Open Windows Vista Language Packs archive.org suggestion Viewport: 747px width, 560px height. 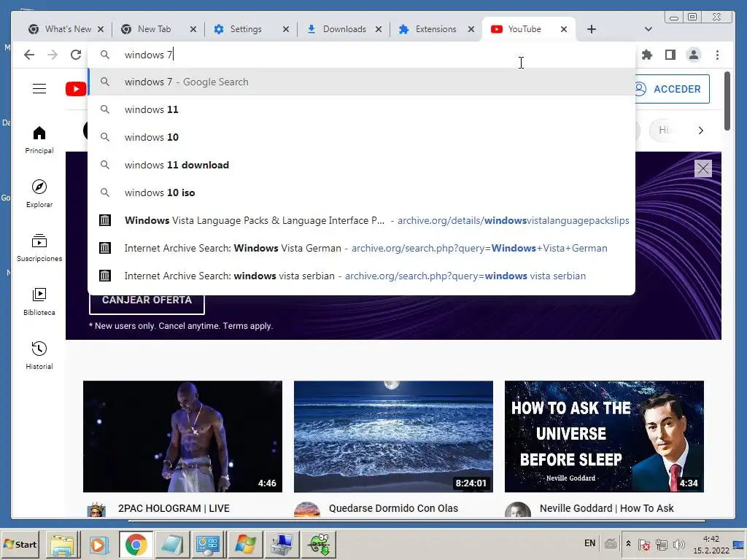(x=361, y=220)
